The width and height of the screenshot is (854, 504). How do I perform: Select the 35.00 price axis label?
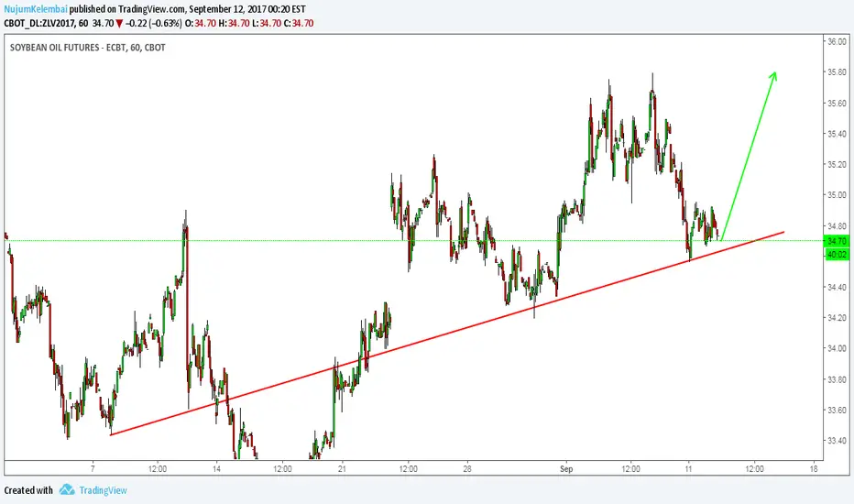837,194
